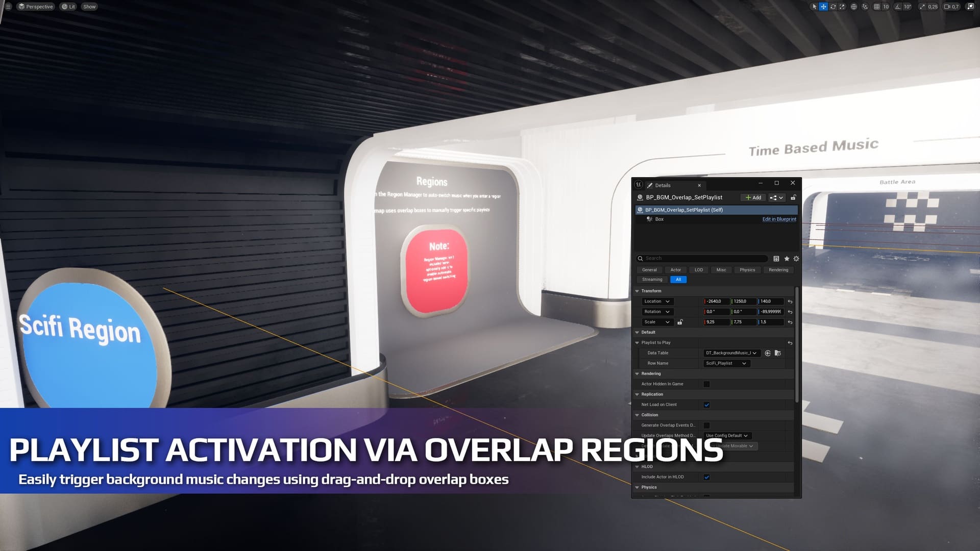Click Unreal Engine logo in Details window
Image resolution: width=980 pixels, height=551 pixels.
639,185
